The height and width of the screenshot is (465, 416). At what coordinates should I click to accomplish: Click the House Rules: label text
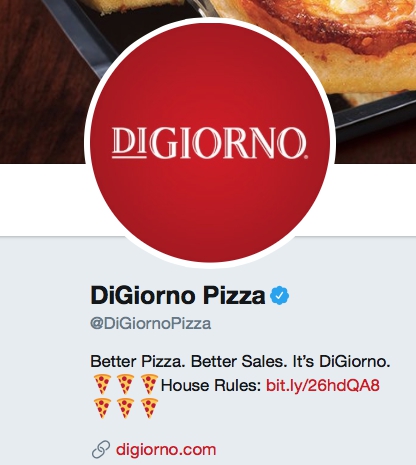pos(211,385)
